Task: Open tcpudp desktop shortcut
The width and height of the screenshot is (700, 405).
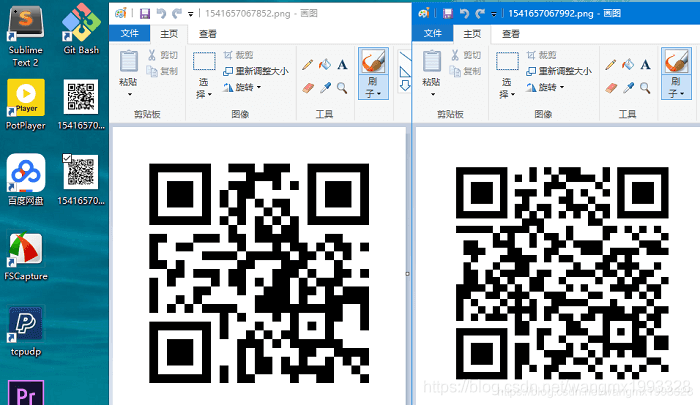Action: click(25, 331)
